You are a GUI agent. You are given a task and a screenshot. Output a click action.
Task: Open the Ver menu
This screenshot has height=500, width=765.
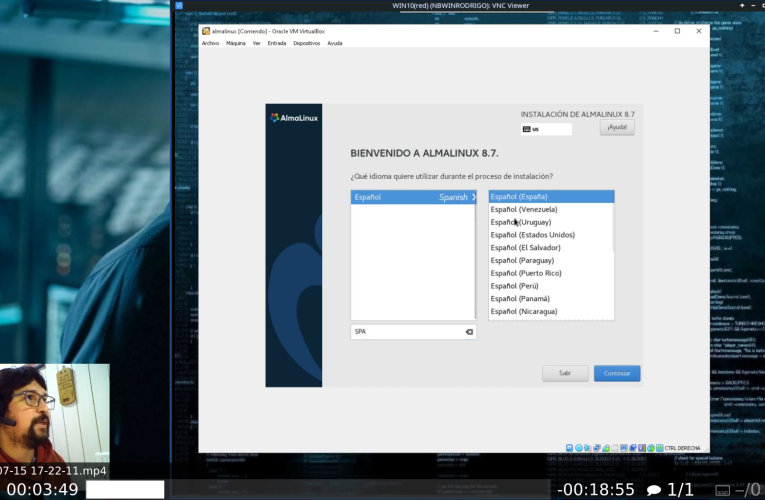click(x=257, y=43)
